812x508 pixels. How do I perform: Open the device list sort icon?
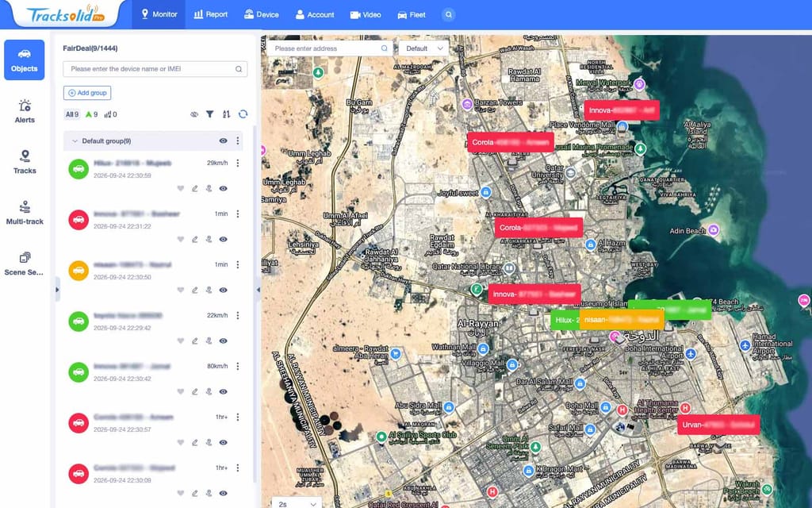click(226, 114)
